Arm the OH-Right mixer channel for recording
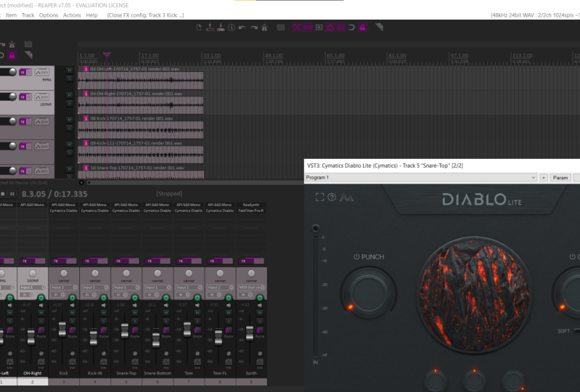Image resolution: width=580 pixels, height=392 pixels. (x=41, y=298)
